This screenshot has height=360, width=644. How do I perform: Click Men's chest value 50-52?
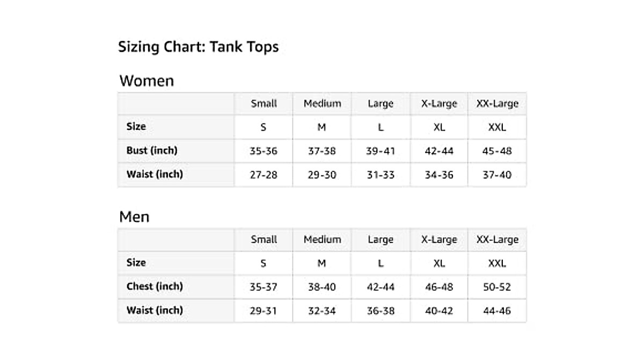pos(497,287)
